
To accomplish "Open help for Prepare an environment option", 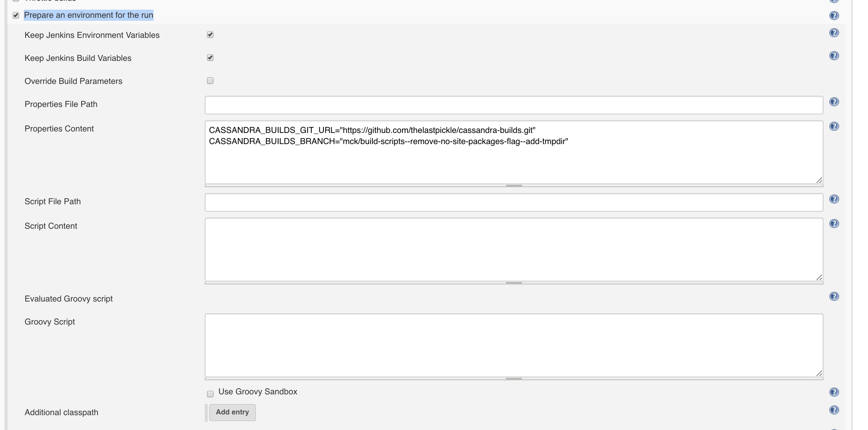I will tap(834, 16).
